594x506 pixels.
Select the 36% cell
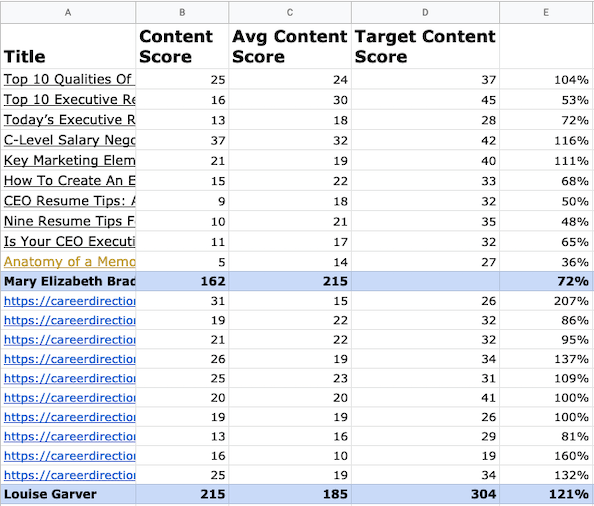[546, 262]
